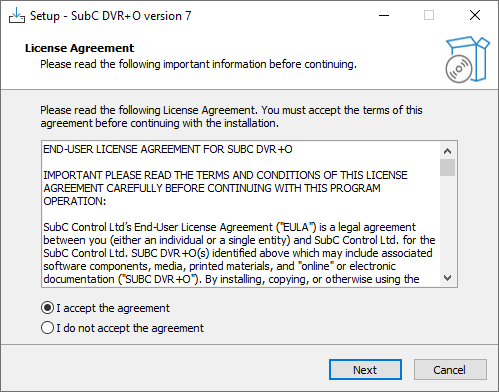Cancel the SubC DVR+O installation
The image size is (499, 392).
click(450, 369)
